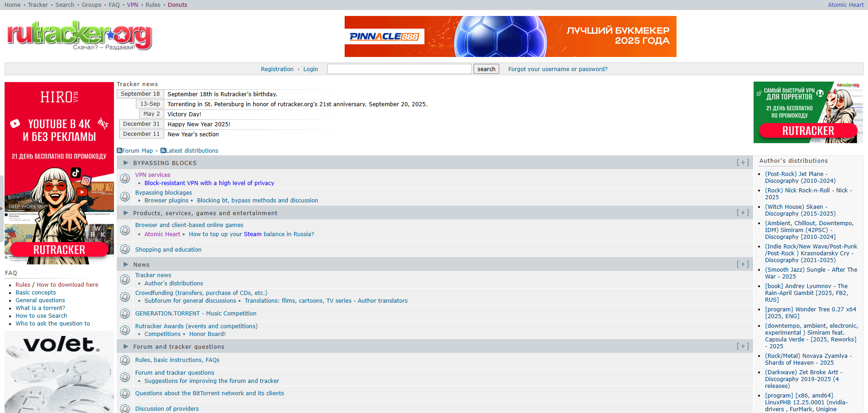Click the Latest distributions feed icon
The width and height of the screenshot is (868, 413).
163,150
